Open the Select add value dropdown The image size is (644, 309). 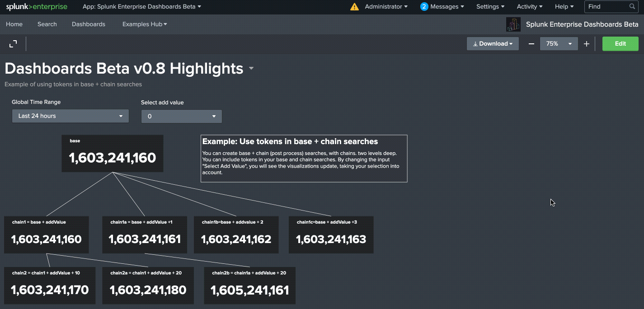181,116
